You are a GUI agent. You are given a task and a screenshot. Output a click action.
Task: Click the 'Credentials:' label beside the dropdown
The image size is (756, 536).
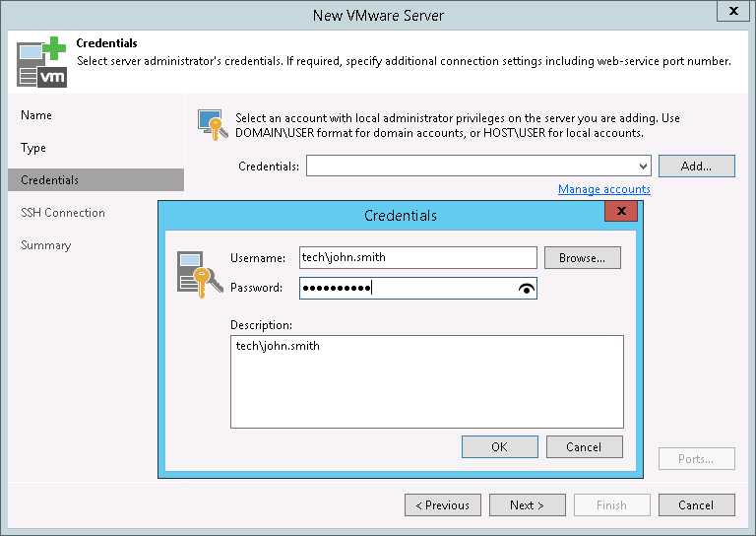coord(269,167)
